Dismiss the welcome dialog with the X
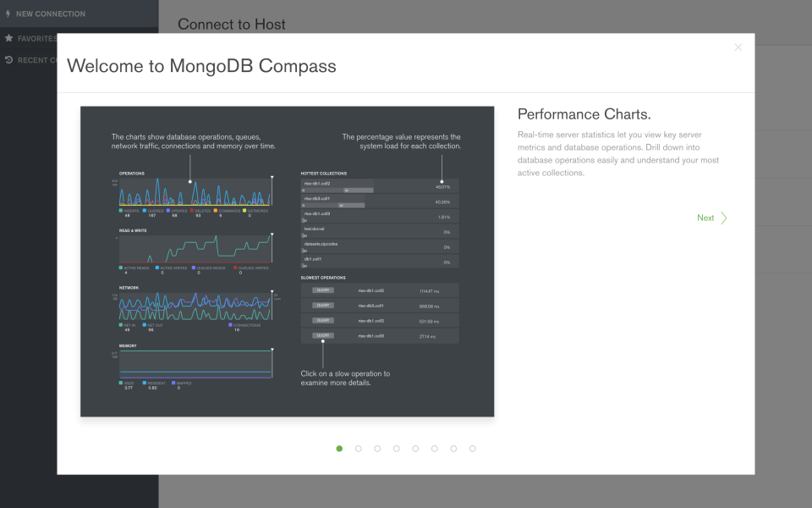 [x=738, y=47]
